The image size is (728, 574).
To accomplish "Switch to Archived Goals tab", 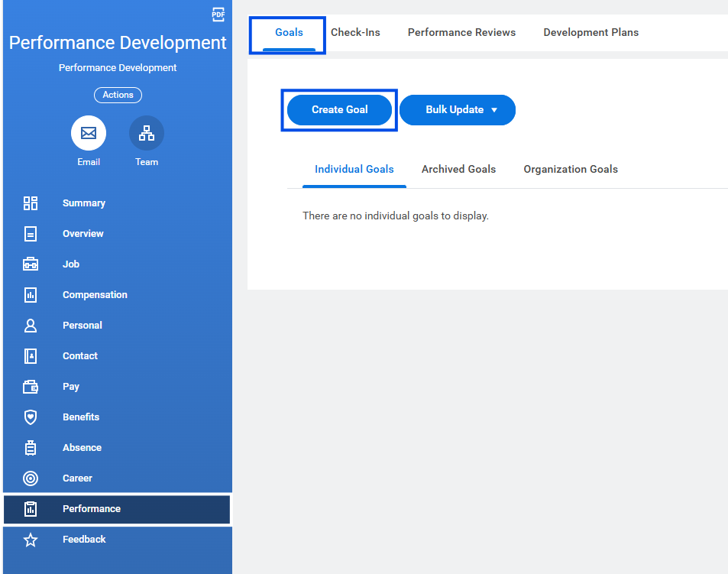I will tap(458, 169).
